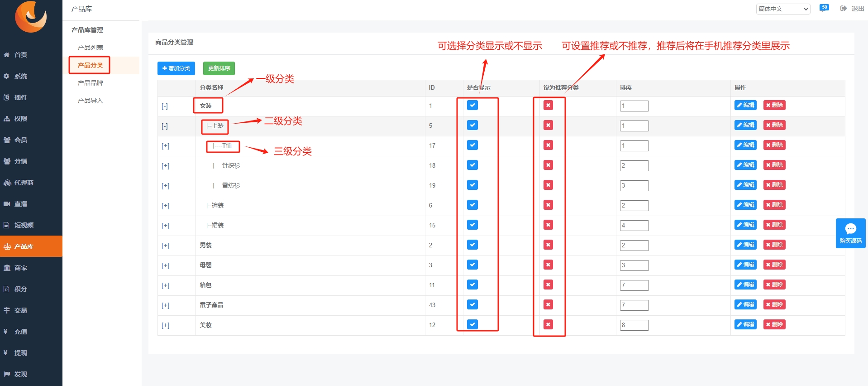The image size is (868, 386).
Task: Delete the 母婴 category
Action: (x=774, y=265)
